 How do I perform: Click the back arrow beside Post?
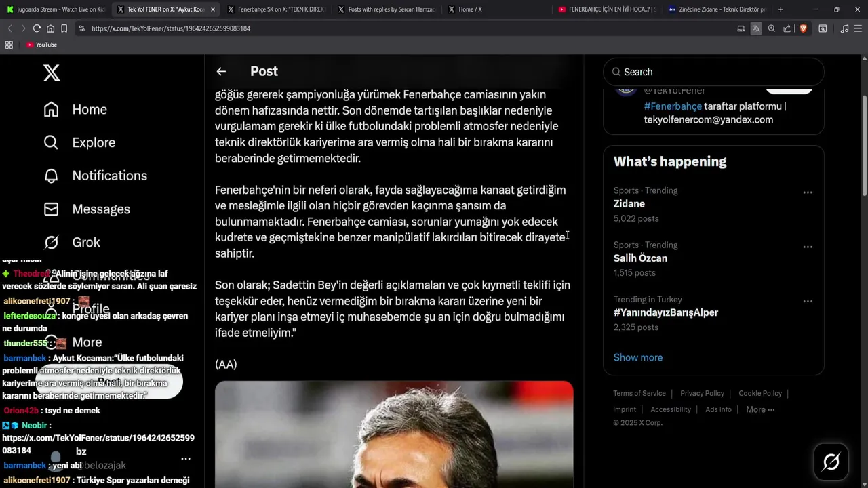click(221, 71)
